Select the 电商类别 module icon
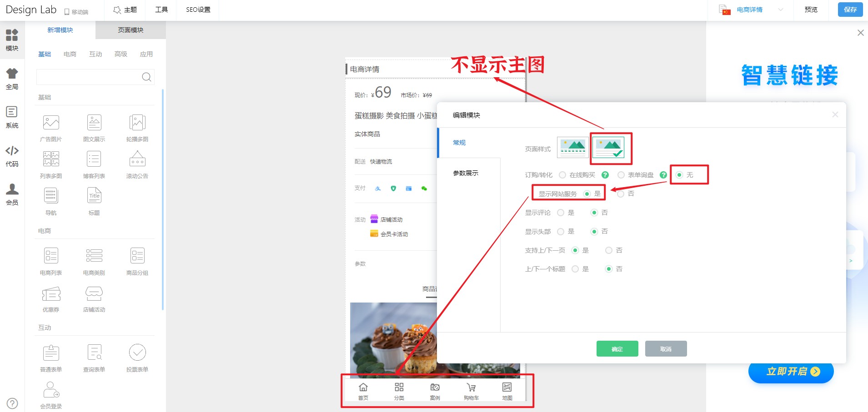The image size is (868, 412). coord(94,256)
